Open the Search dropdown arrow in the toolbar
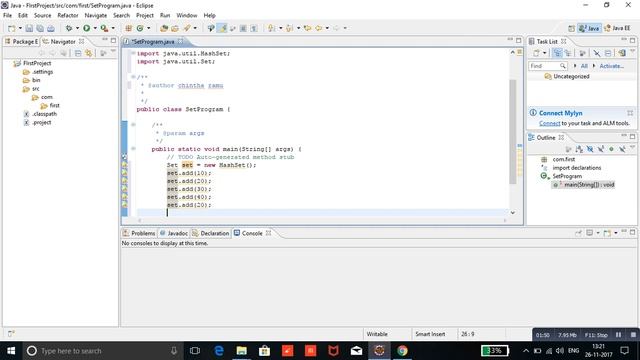Viewport: 640px width, 360px height. pos(195,28)
